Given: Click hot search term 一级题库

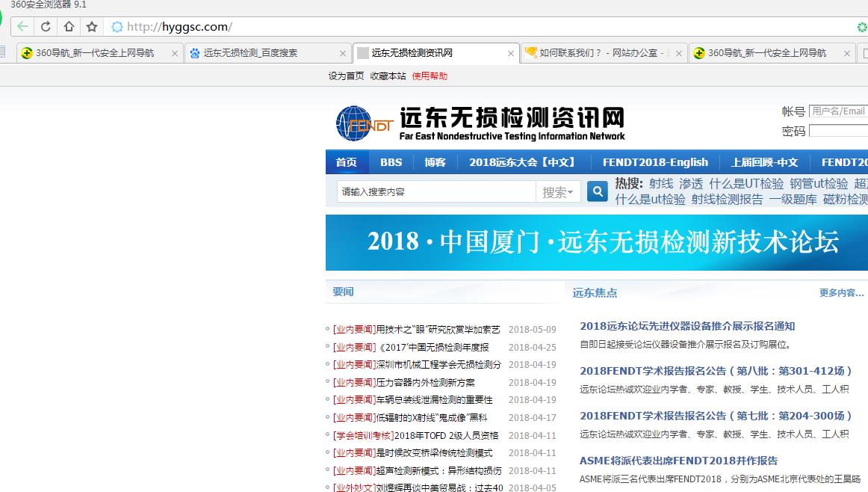Looking at the screenshot, I should 793,199.
